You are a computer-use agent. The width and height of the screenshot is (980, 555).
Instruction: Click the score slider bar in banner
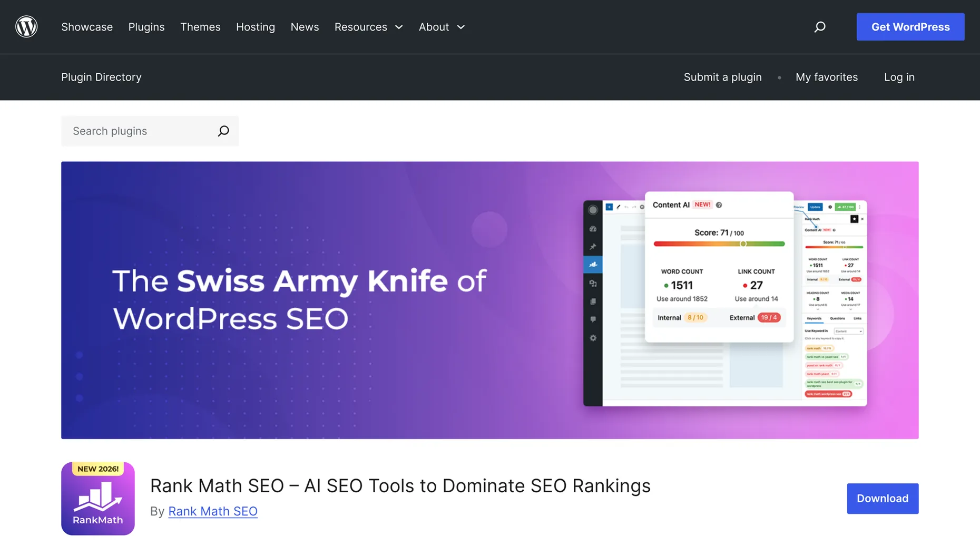pyautogui.click(x=719, y=244)
